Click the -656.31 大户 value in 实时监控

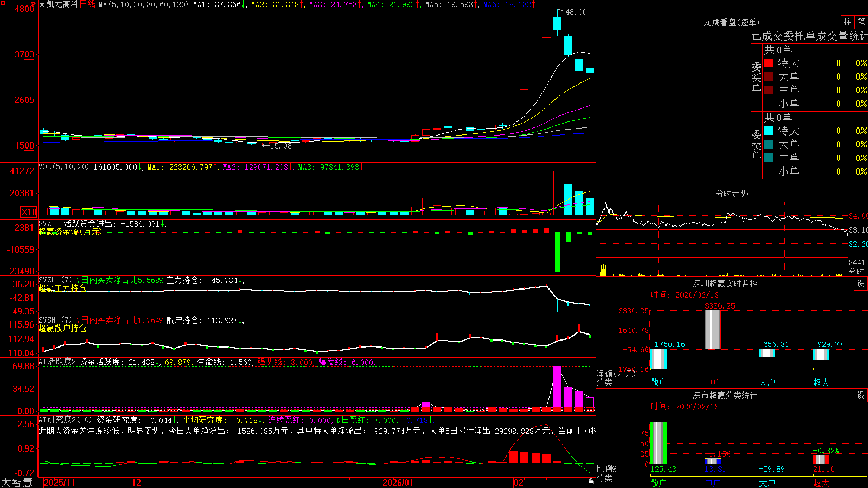point(774,344)
